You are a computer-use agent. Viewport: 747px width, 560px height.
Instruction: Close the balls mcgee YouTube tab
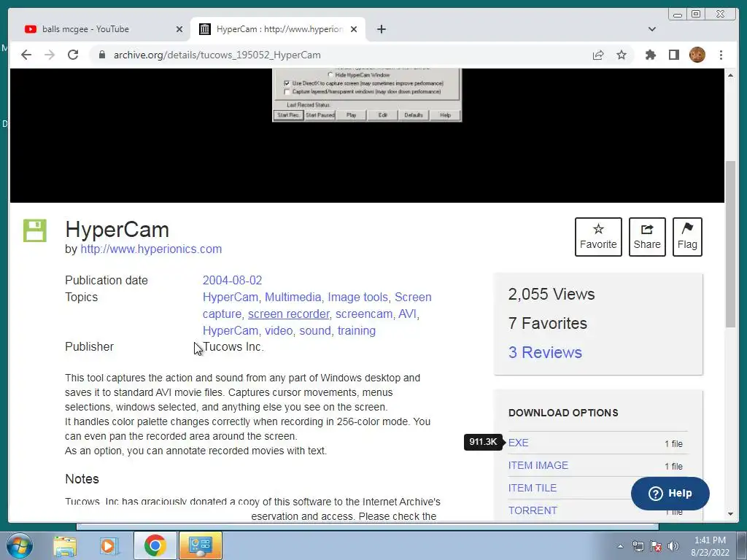pyautogui.click(x=179, y=29)
